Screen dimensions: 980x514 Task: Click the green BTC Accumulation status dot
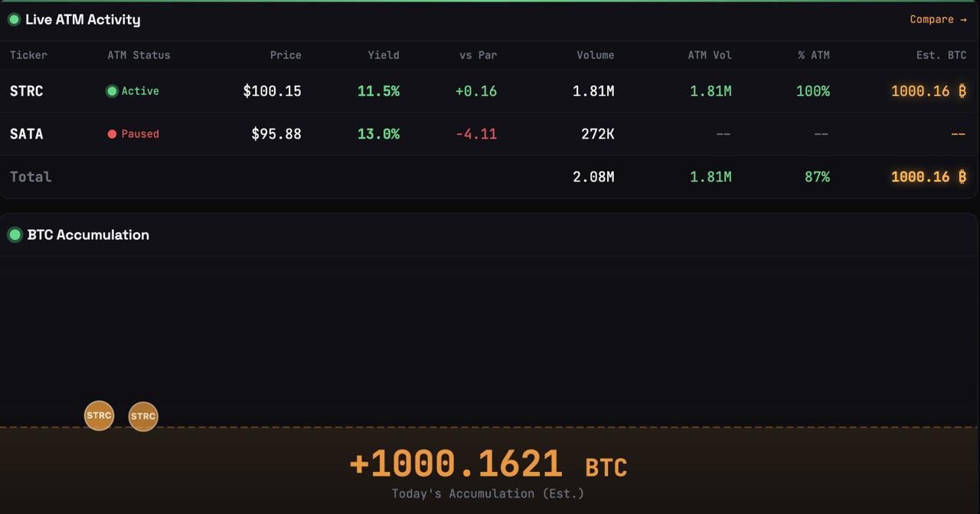[15, 235]
